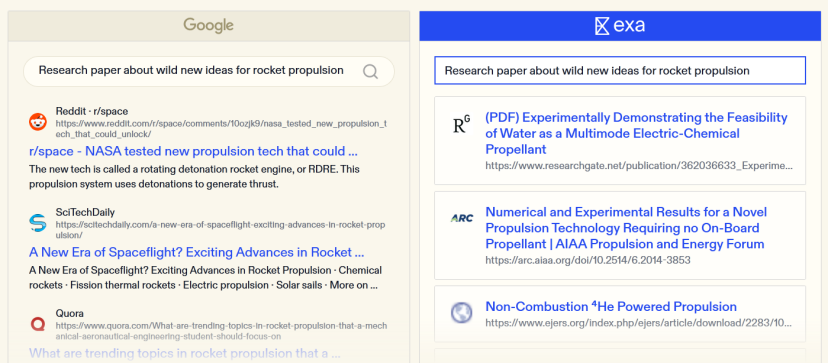Click the Reddit r/space source label
Image resolution: width=828 pixels, height=363 pixels.
click(92, 111)
